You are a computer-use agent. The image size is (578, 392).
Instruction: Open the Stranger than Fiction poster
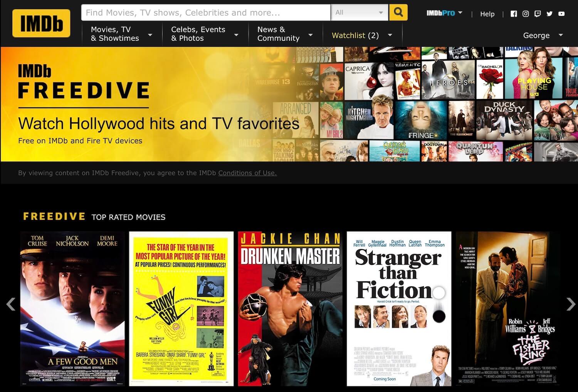[399, 308]
